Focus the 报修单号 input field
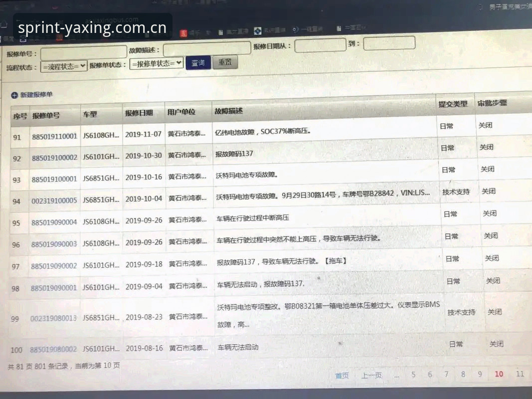The image size is (532, 399). tap(83, 52)
